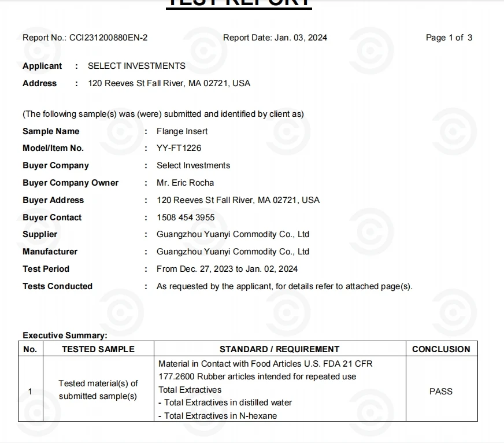Select the report date Jan. 03, 2024
The image size is (504, 443).
[x=301, y=38]
